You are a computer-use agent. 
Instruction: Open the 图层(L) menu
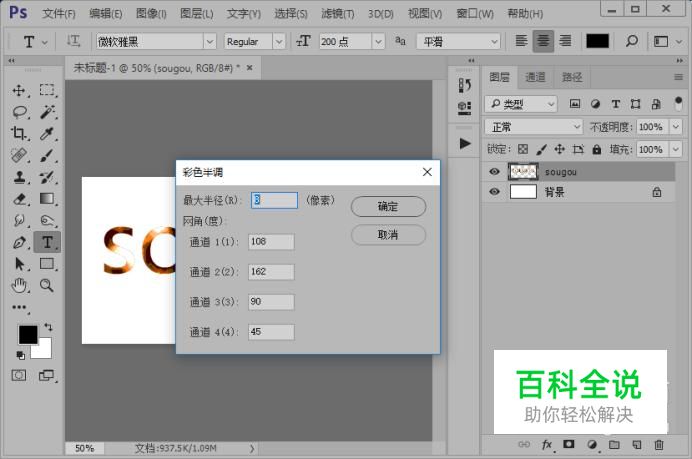click(196, 14)
